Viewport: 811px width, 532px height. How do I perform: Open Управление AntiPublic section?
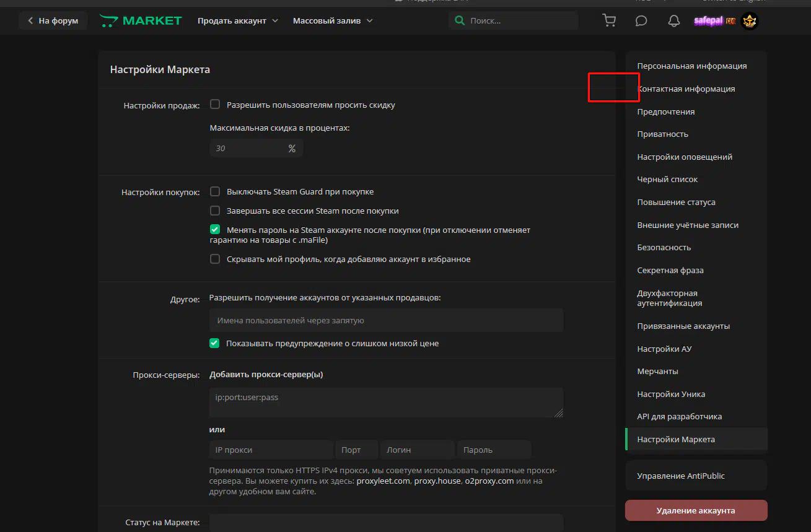tap(696, 476)
